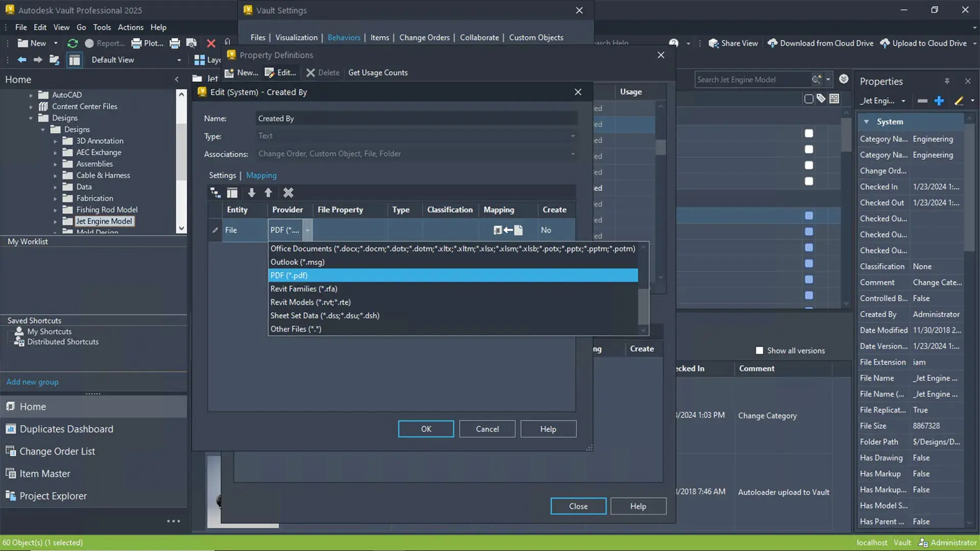Open the Provider dropdown arrow in File row
The height and width of the screenshot is (551, 980).
[307, 230]
